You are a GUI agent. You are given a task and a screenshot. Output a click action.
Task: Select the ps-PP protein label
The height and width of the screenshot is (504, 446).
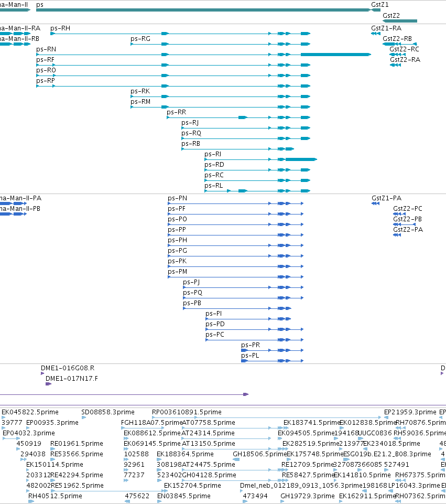coord(177,230)
